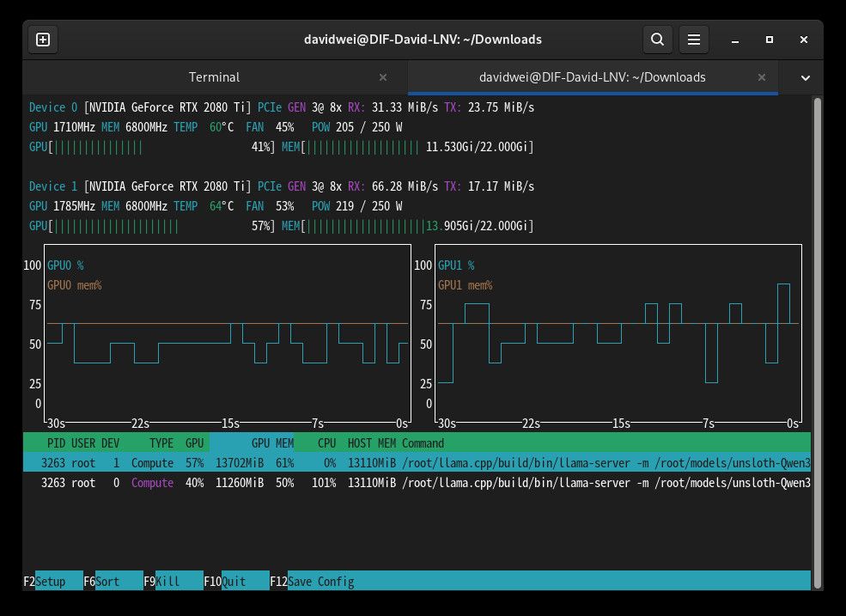Maximize the terminal window

coord(770,40)
